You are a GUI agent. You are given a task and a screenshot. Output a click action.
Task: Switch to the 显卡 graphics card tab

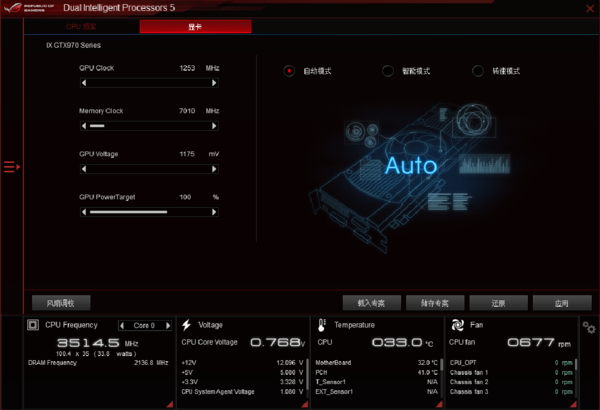(195, 27)
